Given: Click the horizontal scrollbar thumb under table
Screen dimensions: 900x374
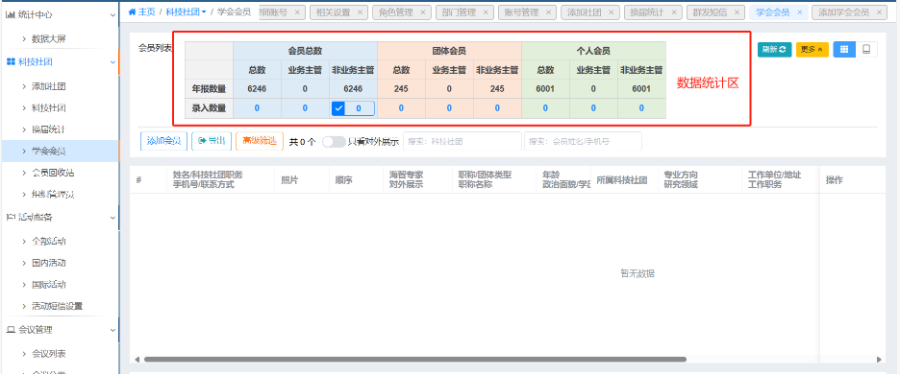Looking at the screenshot, I should [415, 360].
